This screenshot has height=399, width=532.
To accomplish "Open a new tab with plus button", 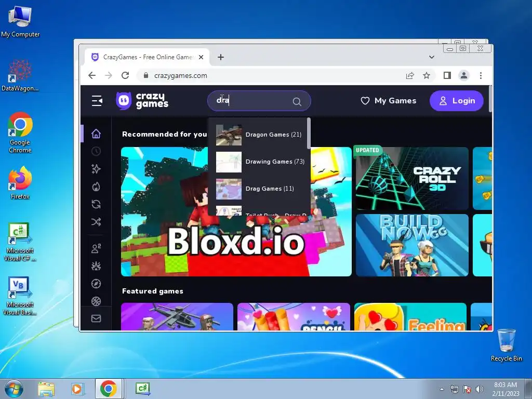I will click(x=221, y=57).
